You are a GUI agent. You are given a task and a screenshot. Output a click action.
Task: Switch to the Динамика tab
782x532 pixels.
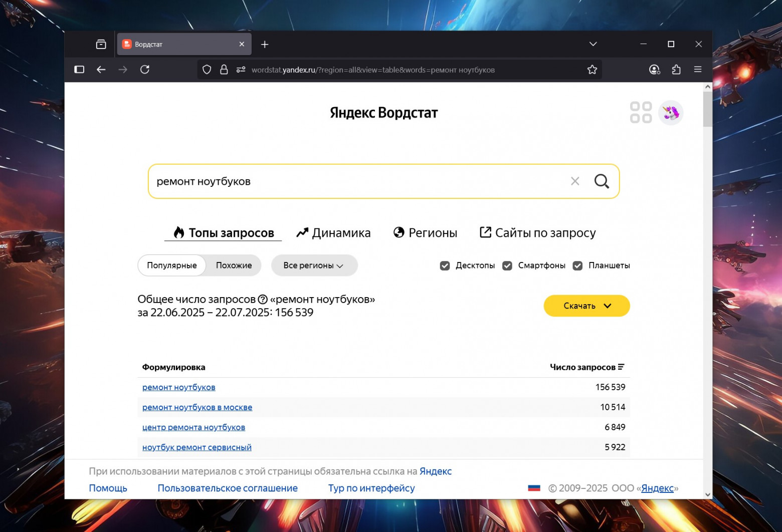click(x=334, y=233)
